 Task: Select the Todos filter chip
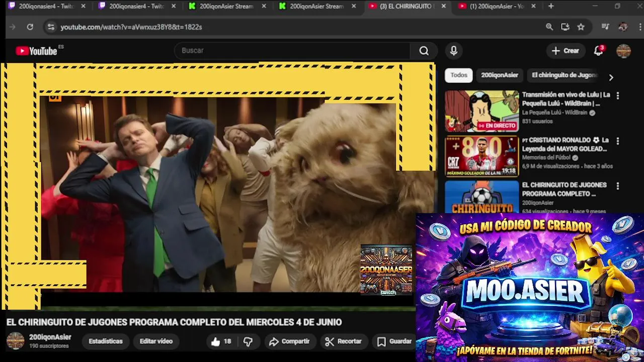pos(458,75)
